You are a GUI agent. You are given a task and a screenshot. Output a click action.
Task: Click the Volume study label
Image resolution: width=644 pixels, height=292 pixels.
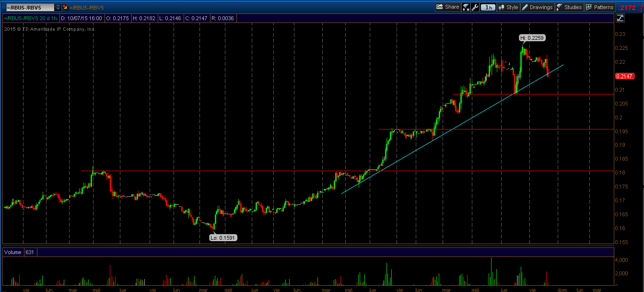12,252
